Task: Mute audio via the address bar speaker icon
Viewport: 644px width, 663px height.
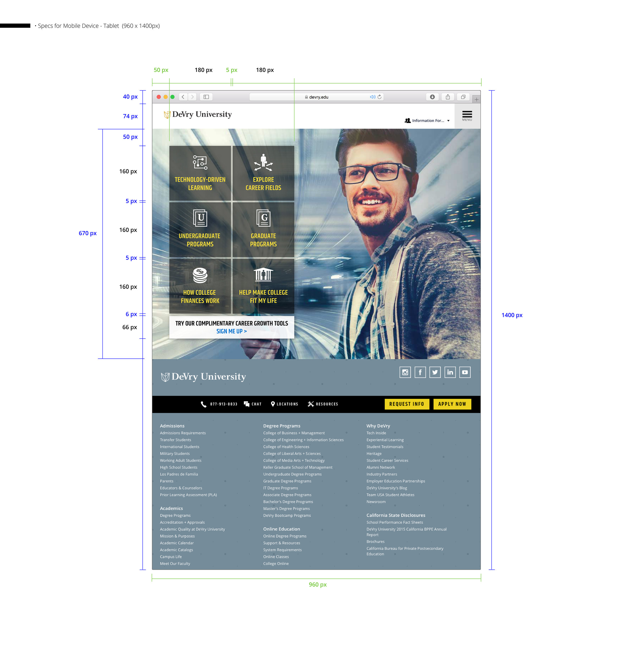Action: (372, 97)
